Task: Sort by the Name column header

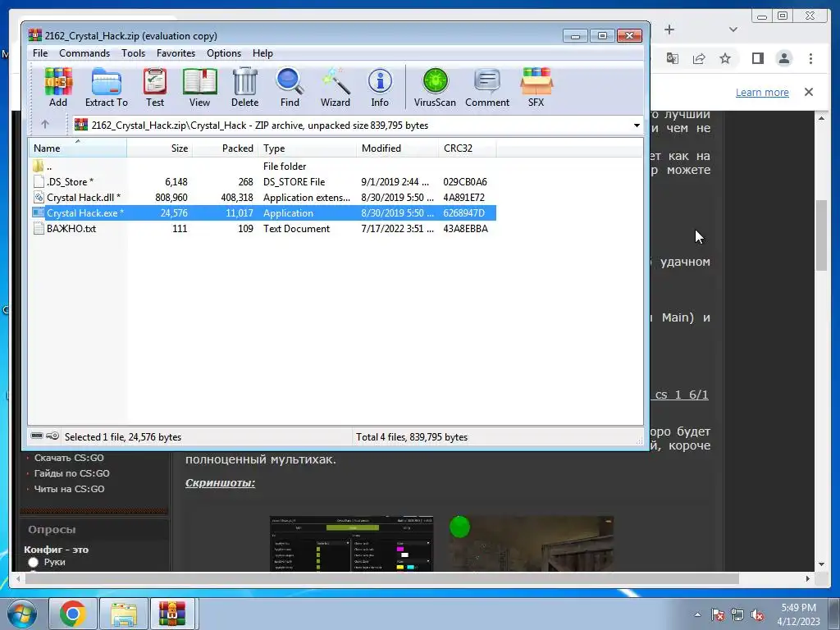Action: (x=77, y=148)
